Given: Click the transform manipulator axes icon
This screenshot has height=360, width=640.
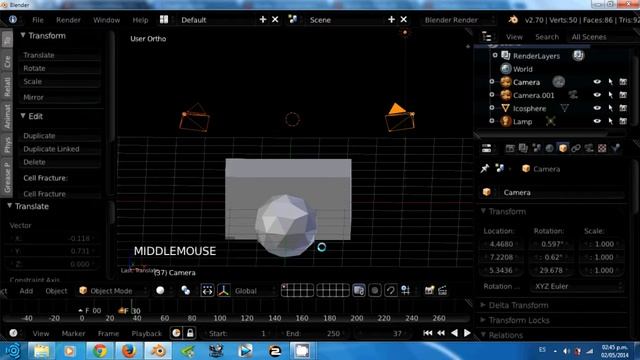Looking at the screenshot, I should 223,290.
